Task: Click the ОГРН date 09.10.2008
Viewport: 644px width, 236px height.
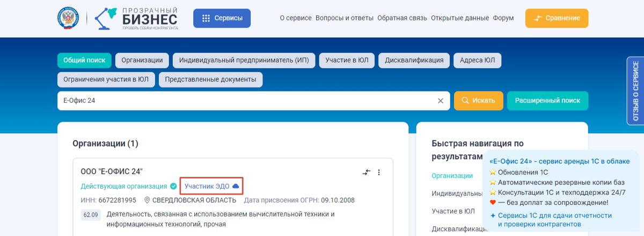Action: pos(338,200)
